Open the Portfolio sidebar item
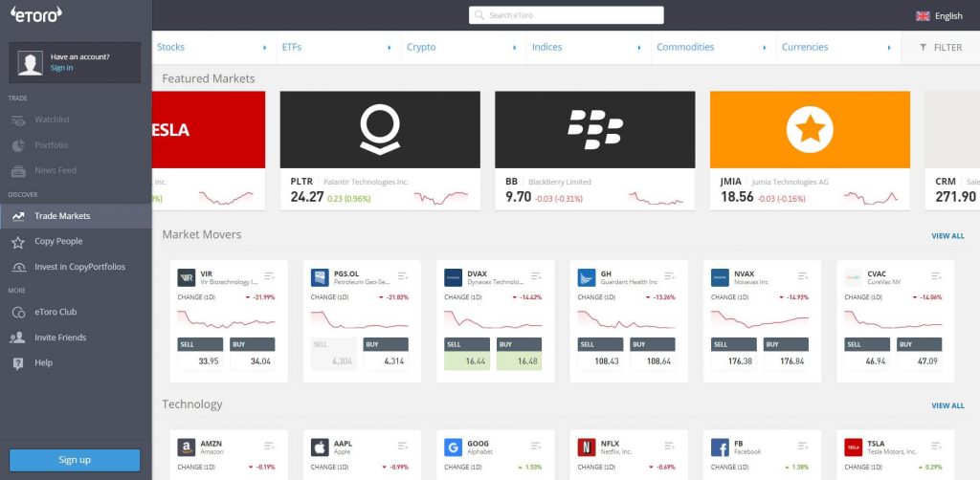Viewport: 980px width, 480px height. pos(51,145)
